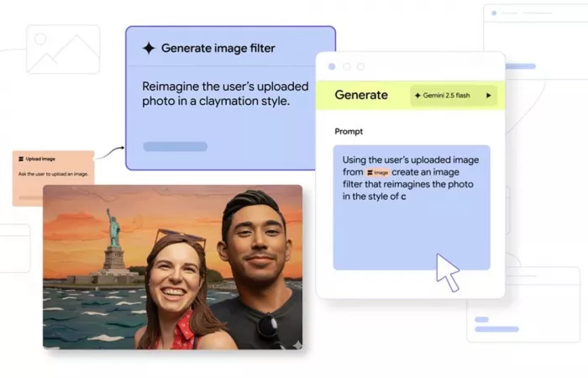Expand the model list using the triangle arrow
Viewport: 588px width, 378px height.
[x=489, y=96]
